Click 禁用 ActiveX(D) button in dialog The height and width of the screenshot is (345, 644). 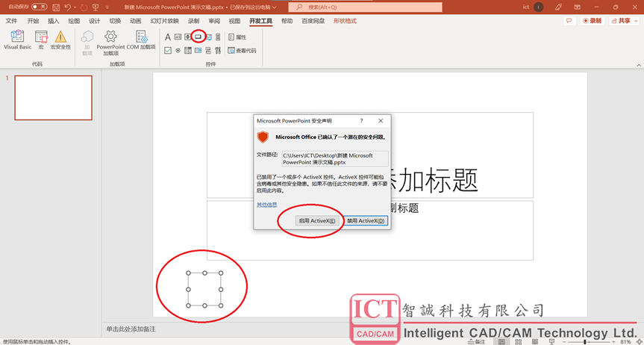click(x=365, y=221)
